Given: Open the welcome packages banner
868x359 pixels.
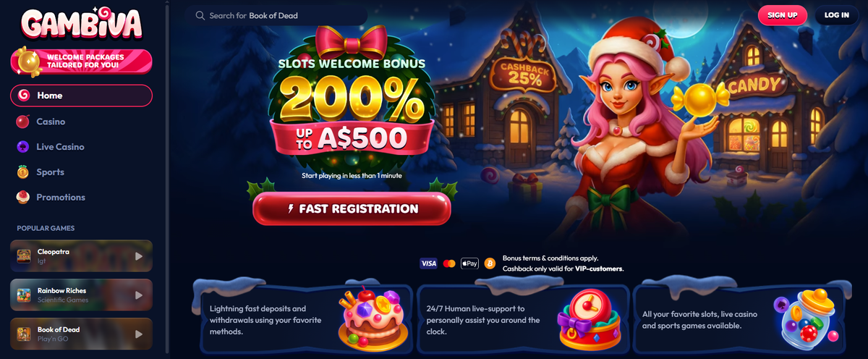Looking at the screenshot, I should click(81, 62).
